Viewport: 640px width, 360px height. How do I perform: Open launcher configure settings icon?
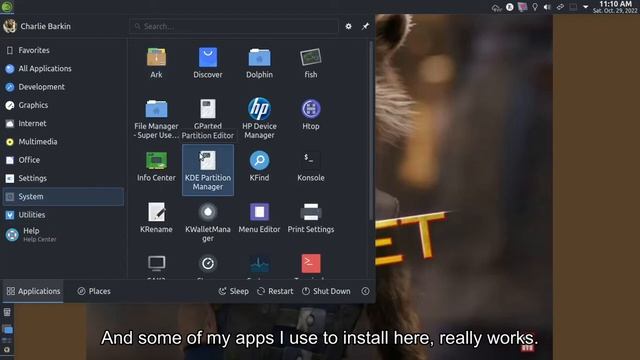(x=348, y=26)
